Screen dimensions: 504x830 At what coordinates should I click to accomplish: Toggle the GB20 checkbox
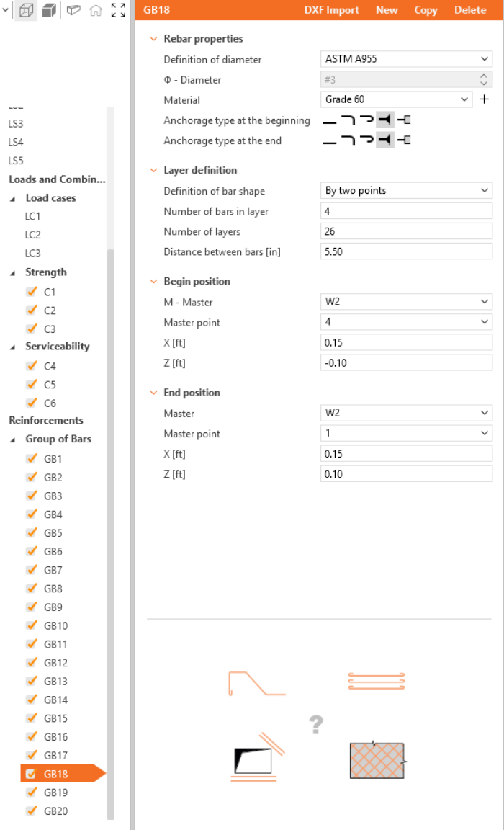coord(31,811)
